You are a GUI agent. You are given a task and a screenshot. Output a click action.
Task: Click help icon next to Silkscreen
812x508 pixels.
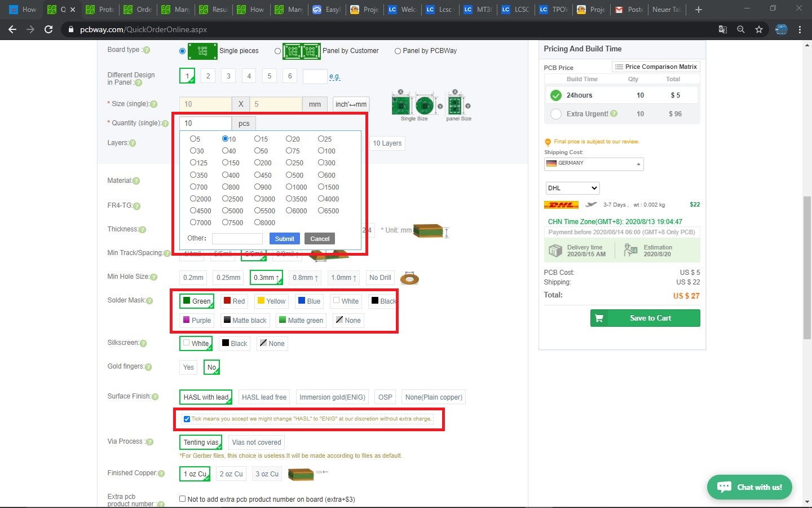[x=143, y=343]
